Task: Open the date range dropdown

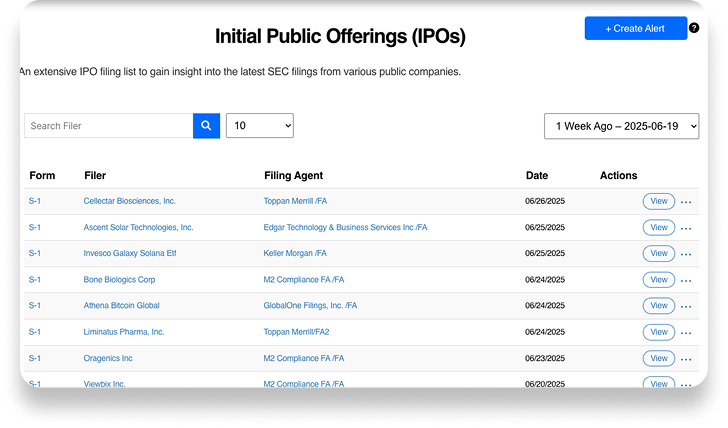Action: [x=621, y=126]
